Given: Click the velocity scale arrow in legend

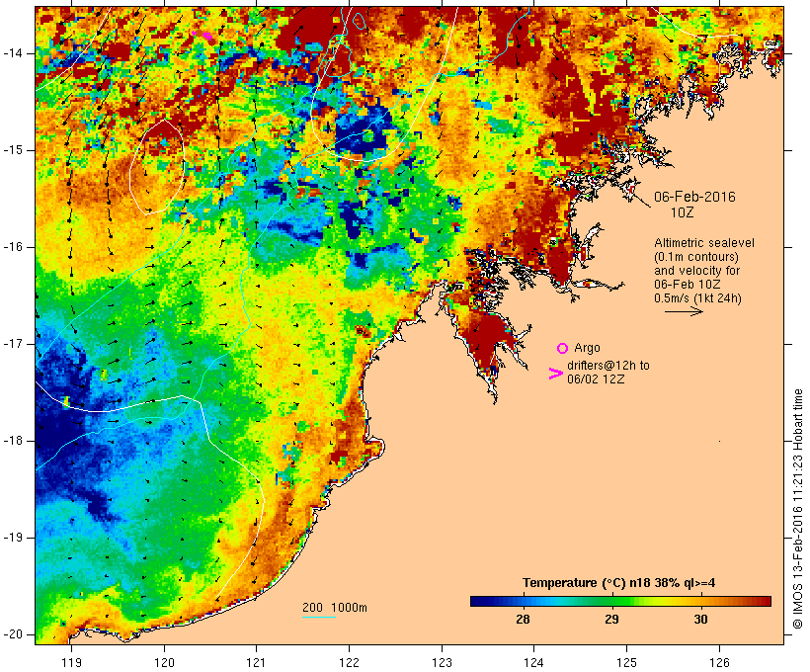Looking at the screenshot, I should pyautogui.click(x=684, y=311).
